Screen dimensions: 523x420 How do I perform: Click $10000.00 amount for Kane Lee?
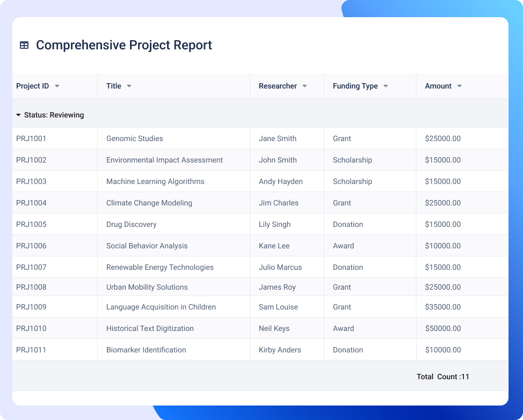442,246
